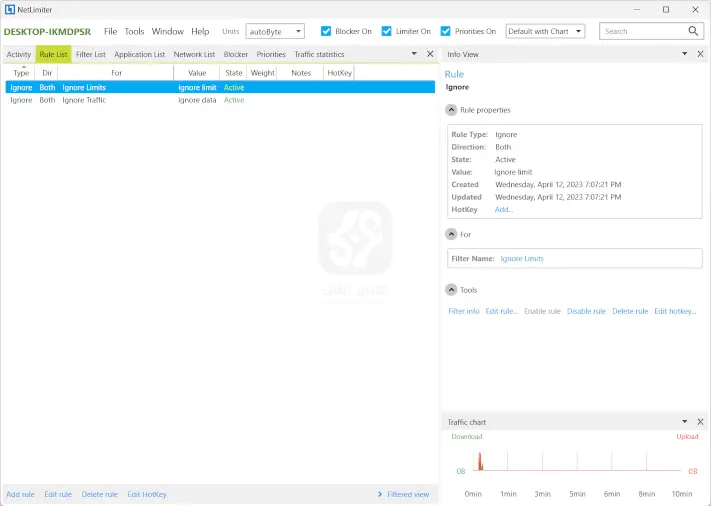Sort by the For column header
The width and height of the screenshot is (711, 506).
point(116,73)
